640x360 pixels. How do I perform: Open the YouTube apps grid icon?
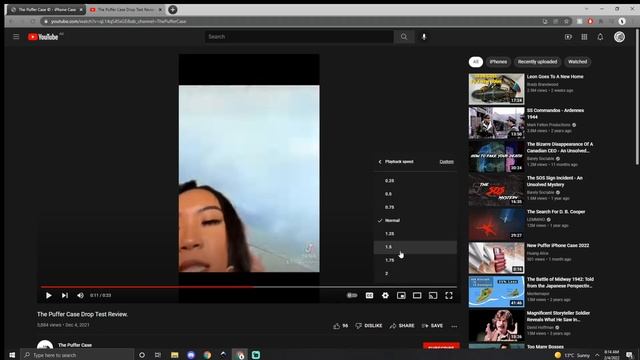(584, 37)
